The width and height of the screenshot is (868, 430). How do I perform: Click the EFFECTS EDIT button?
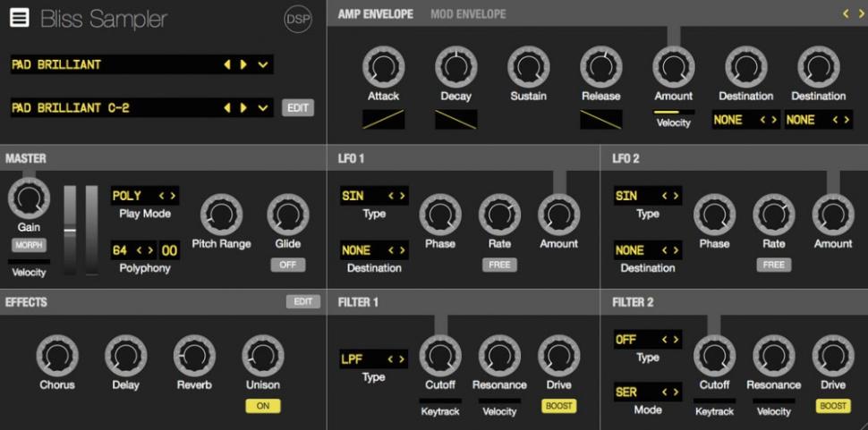pos(302,302)
